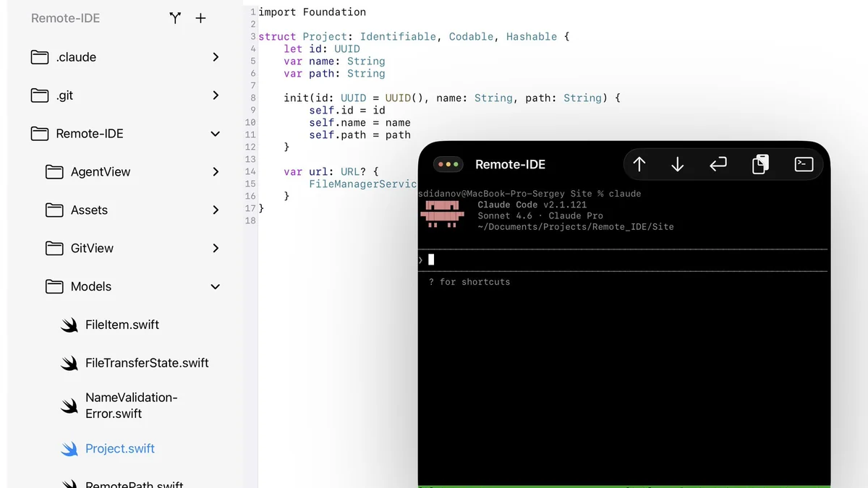Click the Models folder icon

click(54, 287)
